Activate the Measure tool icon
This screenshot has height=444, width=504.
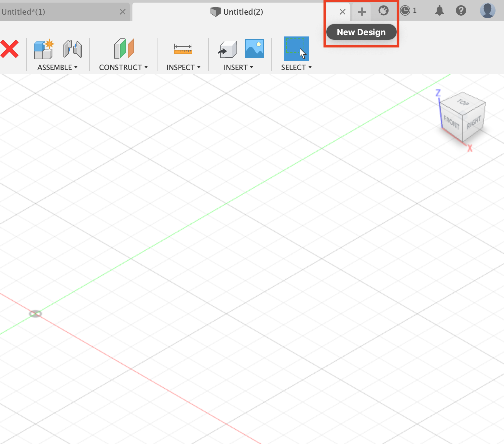(183, 49)
